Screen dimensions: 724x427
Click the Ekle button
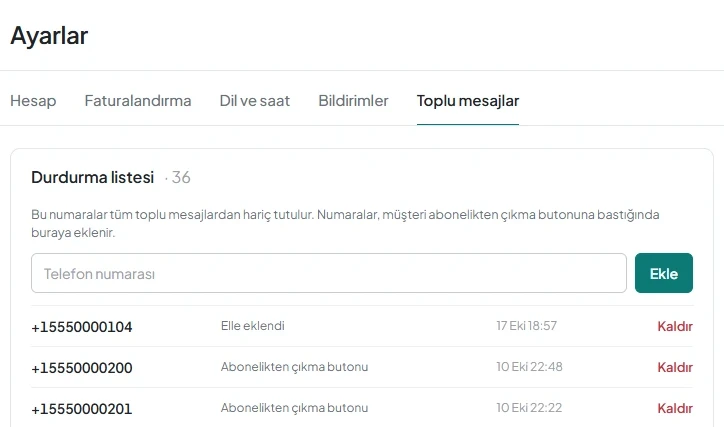664,273
